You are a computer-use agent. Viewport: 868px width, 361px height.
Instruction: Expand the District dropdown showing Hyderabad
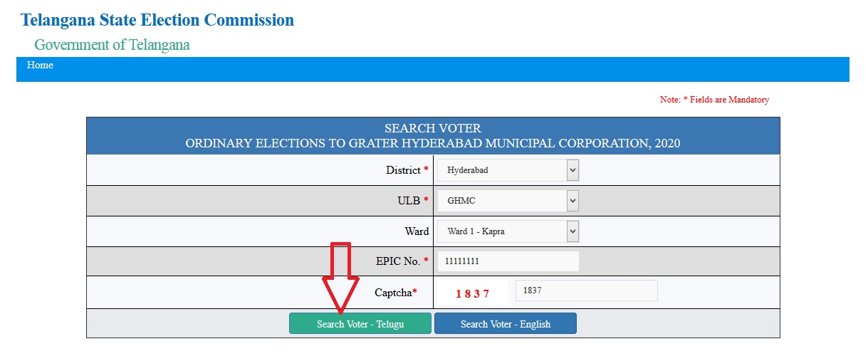tap(508, 170)
